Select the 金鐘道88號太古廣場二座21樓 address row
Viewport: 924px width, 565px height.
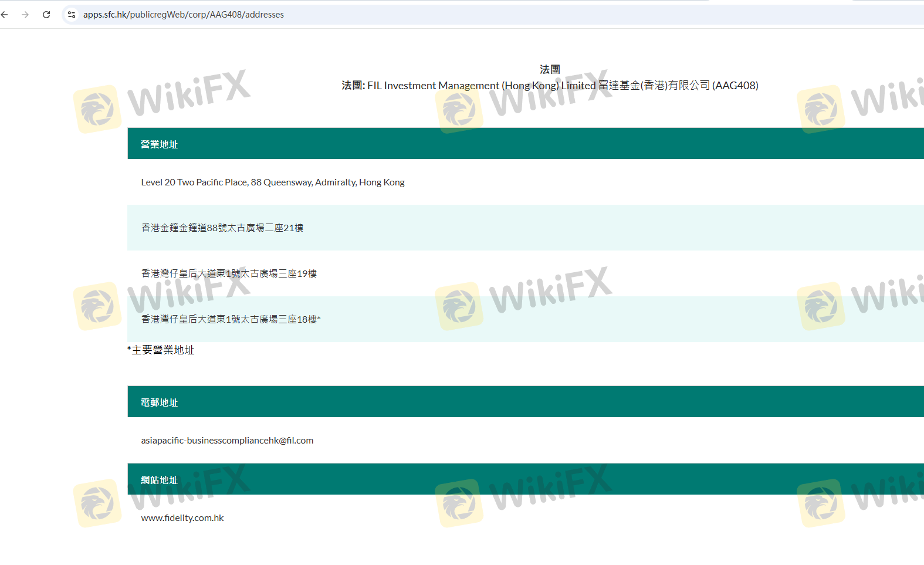222,228
